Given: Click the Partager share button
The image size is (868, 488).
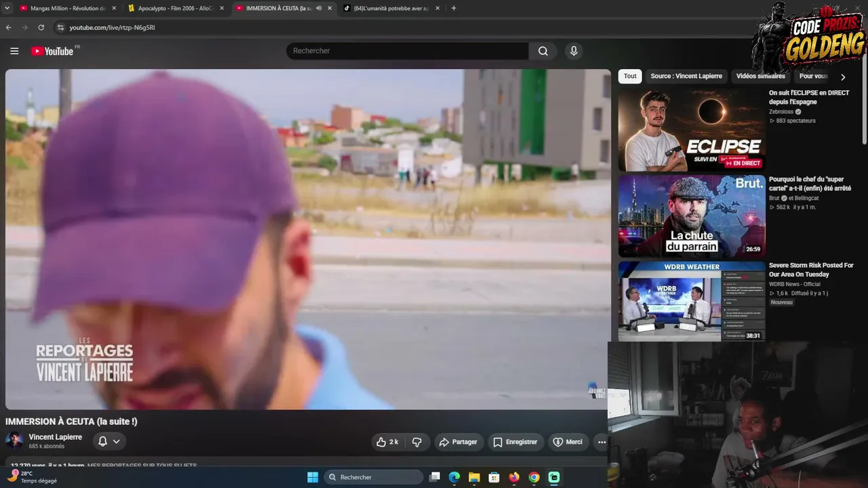Looking at the screenshot, I should 459,442.
